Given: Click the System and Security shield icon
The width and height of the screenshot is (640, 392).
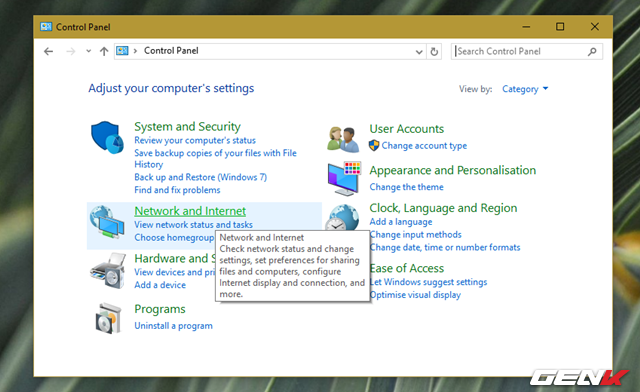Looking at the screenshot, I should [x=107, y=137].
